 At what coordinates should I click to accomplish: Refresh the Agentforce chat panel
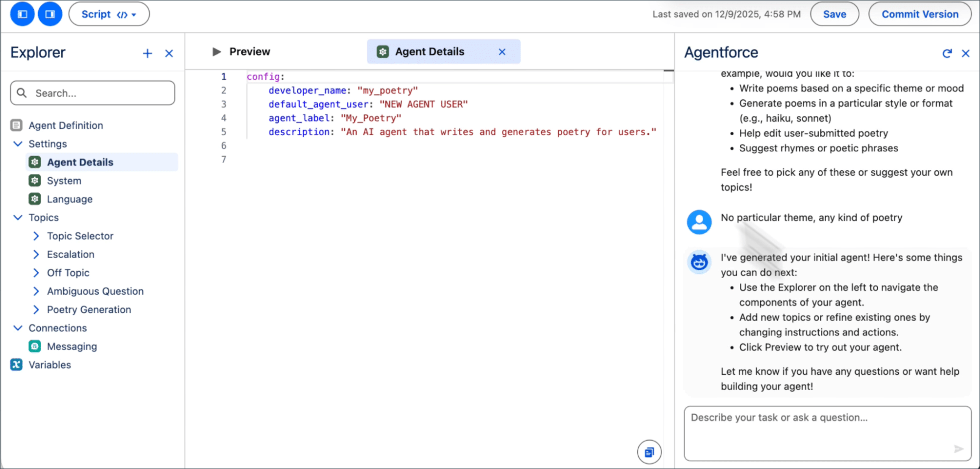pos(947,53)
